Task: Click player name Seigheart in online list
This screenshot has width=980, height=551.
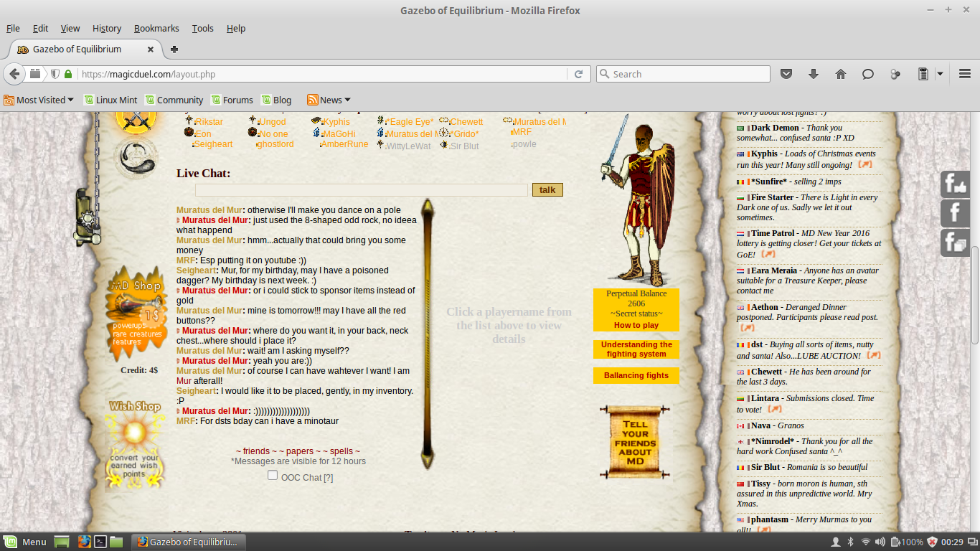Action: click(214, 144)
